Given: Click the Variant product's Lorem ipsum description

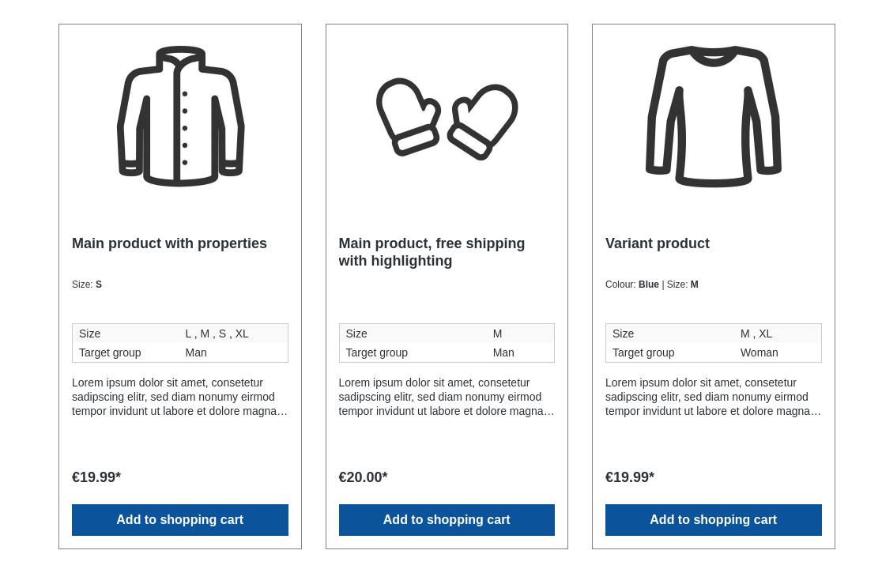Looking at the screenshot, I should [x=714, y=397].
